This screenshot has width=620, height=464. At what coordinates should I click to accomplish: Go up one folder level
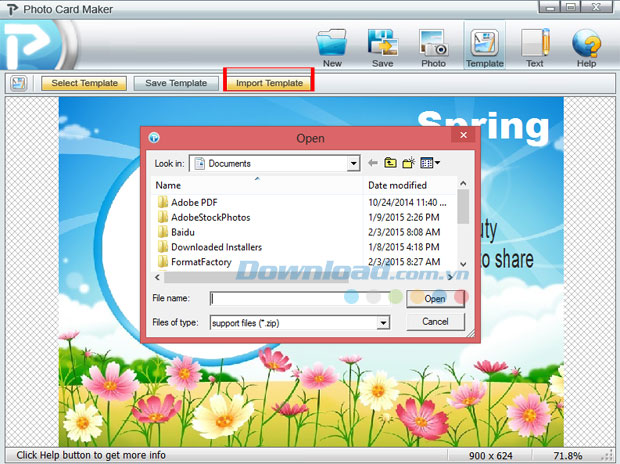[x=391, y=163]
